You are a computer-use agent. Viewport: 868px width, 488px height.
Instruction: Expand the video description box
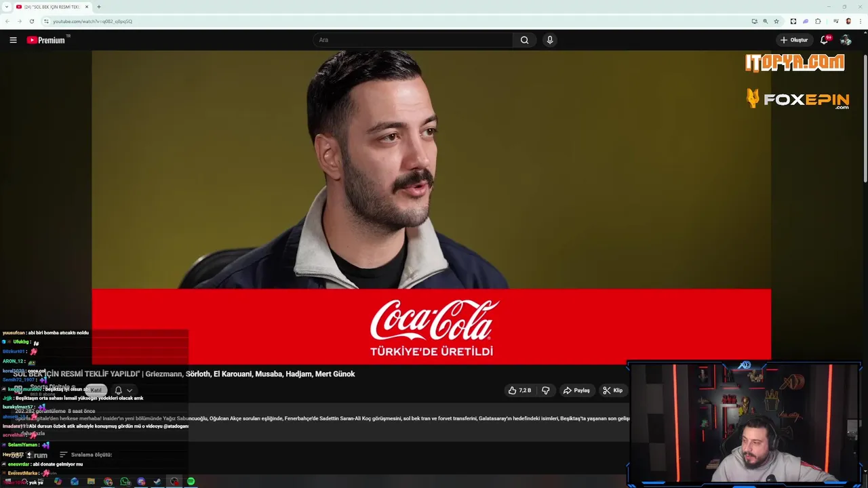[322, 422]
